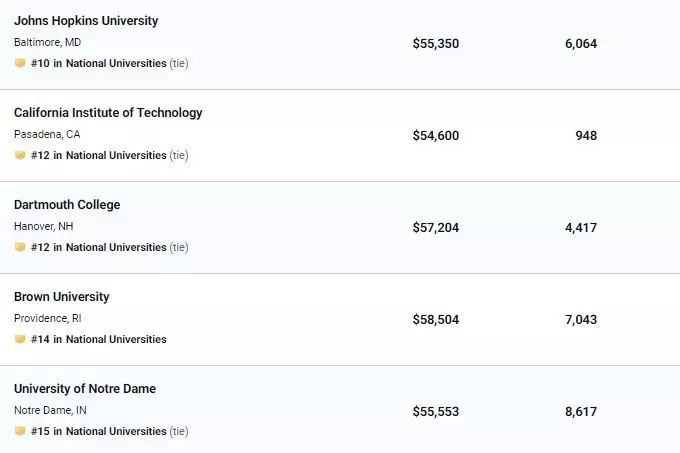Image resolution: width=680 pixels, height=453 pixels.
Task: Select University of Notre Dame title
Action: (85, 389)
